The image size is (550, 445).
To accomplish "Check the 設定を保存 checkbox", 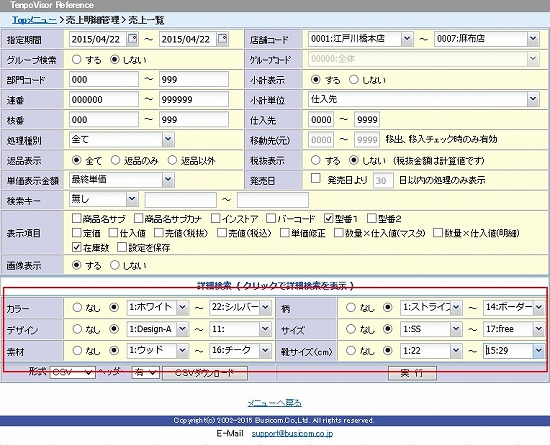I will click(x=122, y=247).
